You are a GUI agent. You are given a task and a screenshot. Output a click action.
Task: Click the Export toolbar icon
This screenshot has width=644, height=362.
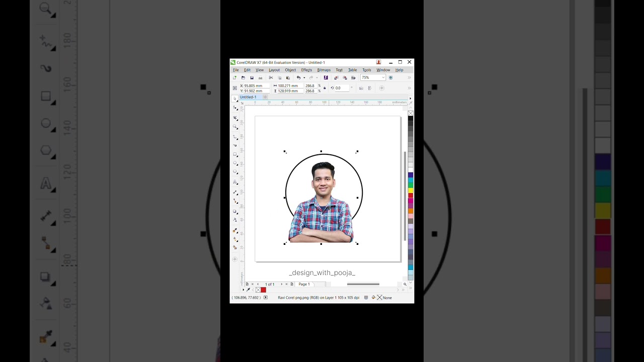click(x=345, y=78)
